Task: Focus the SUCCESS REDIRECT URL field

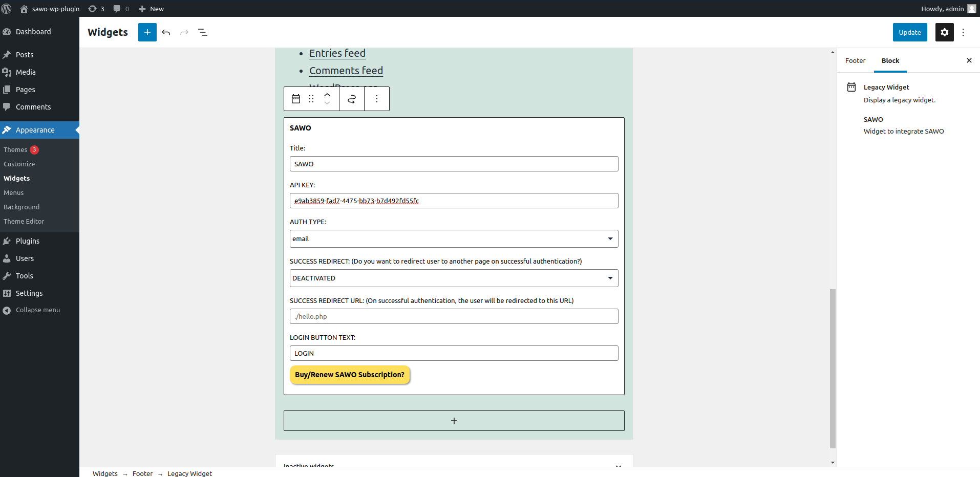Action: click(454, 316)
